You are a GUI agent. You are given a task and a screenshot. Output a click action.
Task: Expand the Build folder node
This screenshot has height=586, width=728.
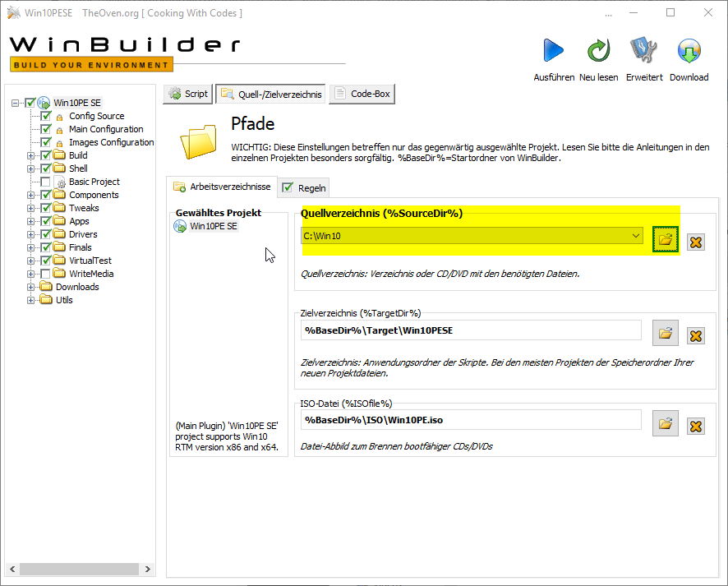tap(30, 155)
